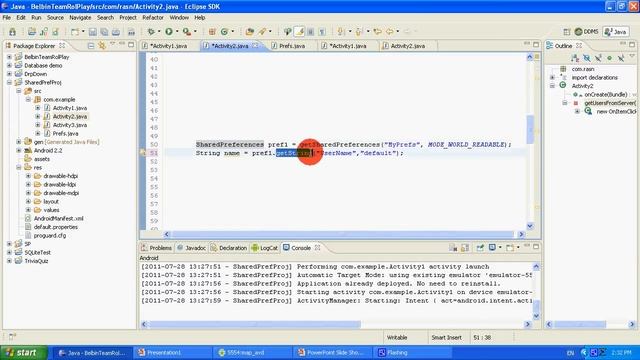
Task: Click the Sort alphabetically icon in Outline
Action: click(x=575, y=58)
